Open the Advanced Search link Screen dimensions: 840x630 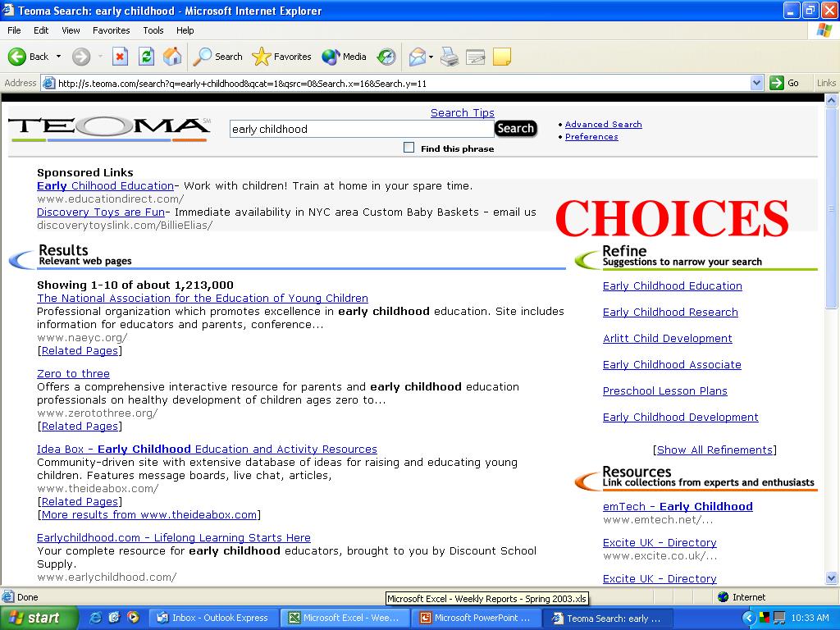coord(603,125)
